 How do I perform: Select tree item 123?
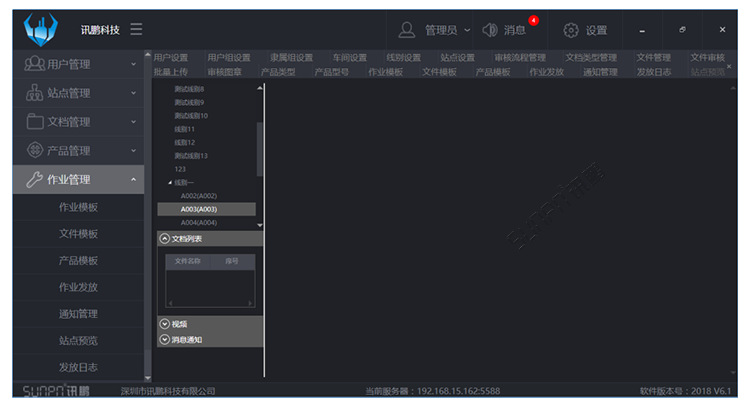(x=180, y=169)
